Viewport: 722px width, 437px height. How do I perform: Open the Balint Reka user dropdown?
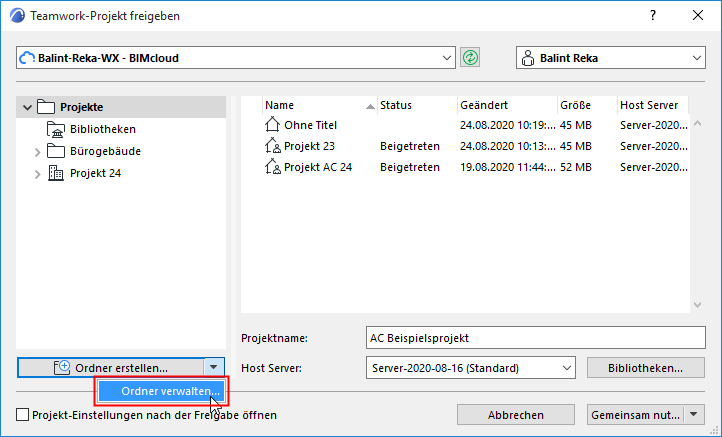696,58
